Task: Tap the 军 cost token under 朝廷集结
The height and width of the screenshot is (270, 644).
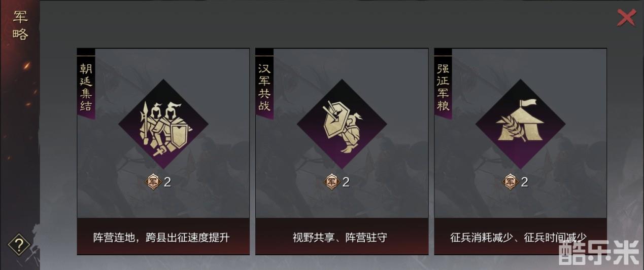Action: click(x=154, y=182)
